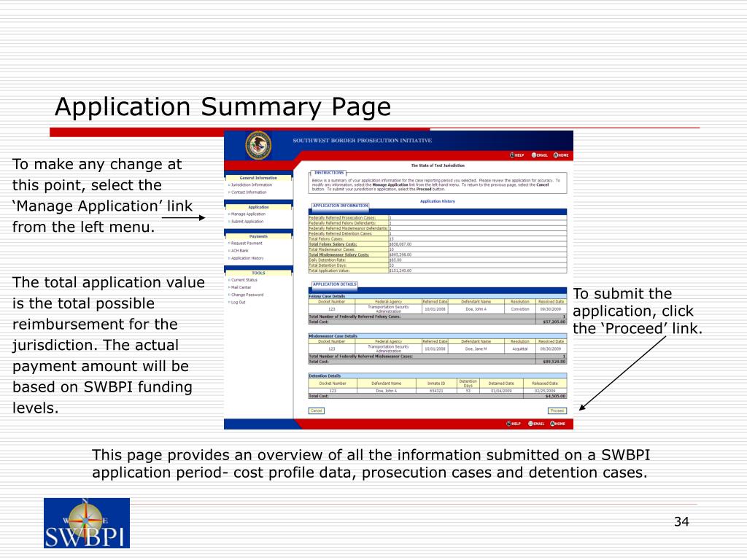Click the Log Out link
The height and width of the screenshot is (560, 747).
tap(239, 303)
